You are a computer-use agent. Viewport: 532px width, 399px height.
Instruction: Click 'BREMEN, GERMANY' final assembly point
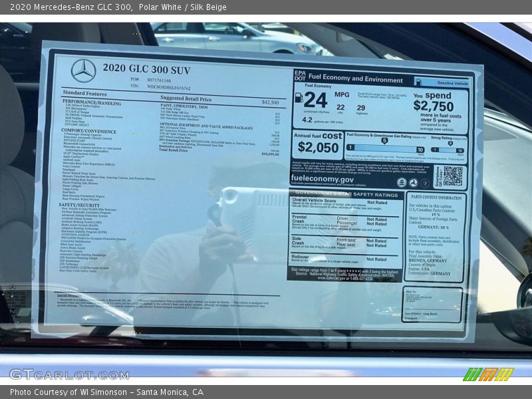428,261
